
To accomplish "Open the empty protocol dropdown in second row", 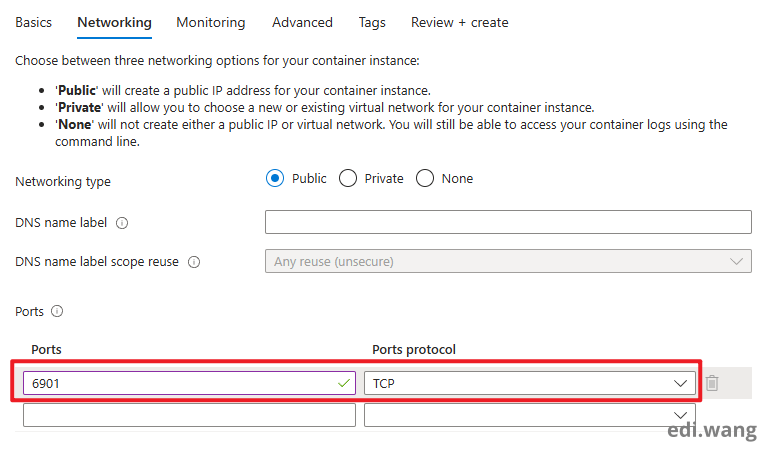I will tap(529, 415).
